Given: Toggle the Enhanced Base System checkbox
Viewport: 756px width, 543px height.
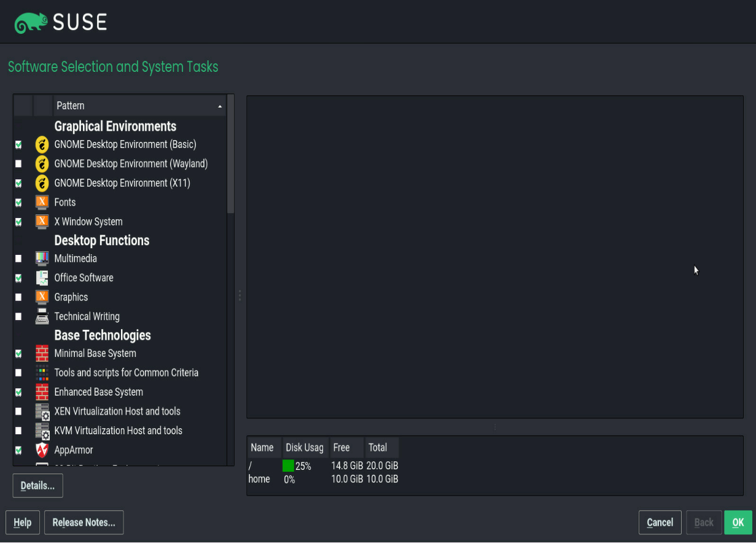Looking at the screenshot, I should [x=18, y=392].
